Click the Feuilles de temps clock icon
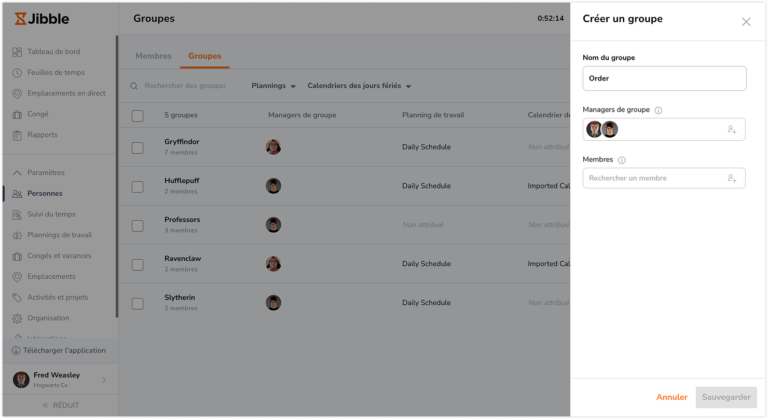This screenshot has height=419, width=768. coord(17,73)
